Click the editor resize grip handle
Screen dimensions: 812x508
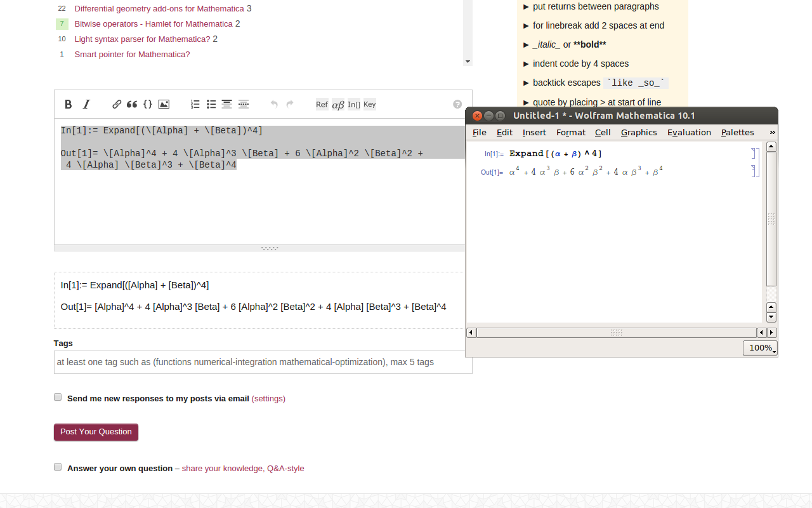click(270, 248)
